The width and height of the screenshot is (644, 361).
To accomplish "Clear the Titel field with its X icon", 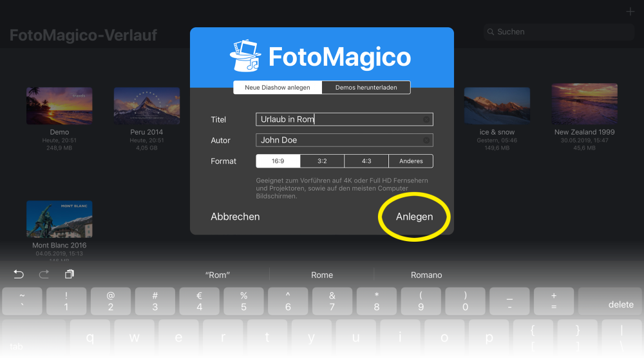I will (x=426, y=119).
